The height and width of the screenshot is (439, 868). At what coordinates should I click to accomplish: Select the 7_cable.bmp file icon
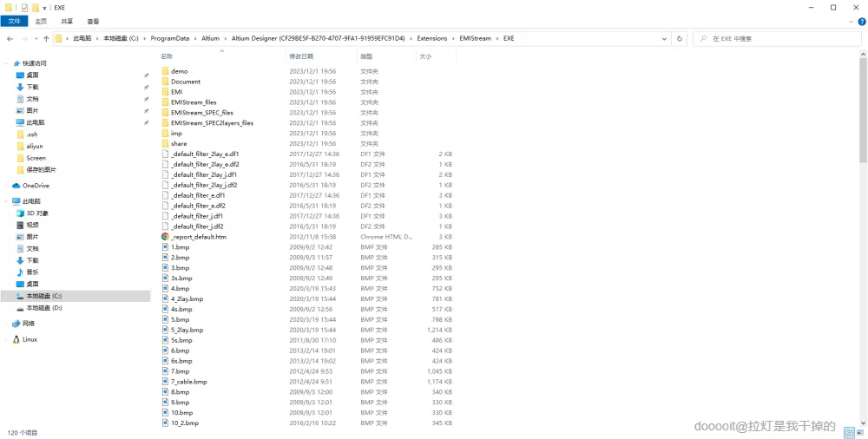pyautogui.click(x=165, y=382)
